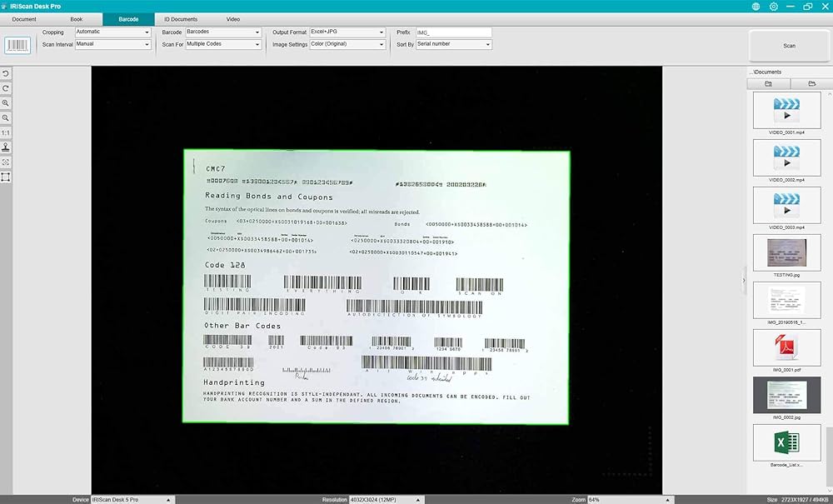The width and height of the screenshot is (833, 504).
Task: Click the rotate right icon
Action: click(6, 88)
